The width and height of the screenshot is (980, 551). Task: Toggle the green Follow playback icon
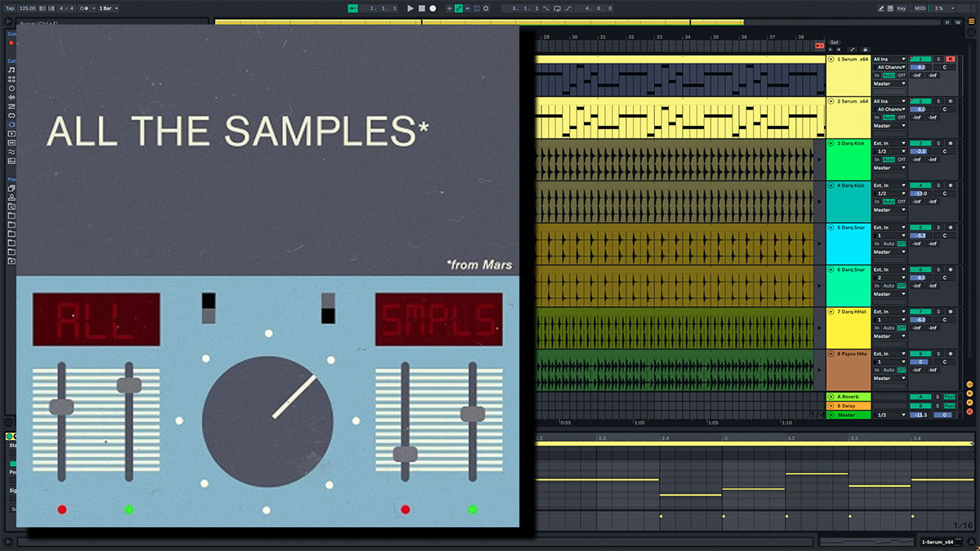(352, 8)
